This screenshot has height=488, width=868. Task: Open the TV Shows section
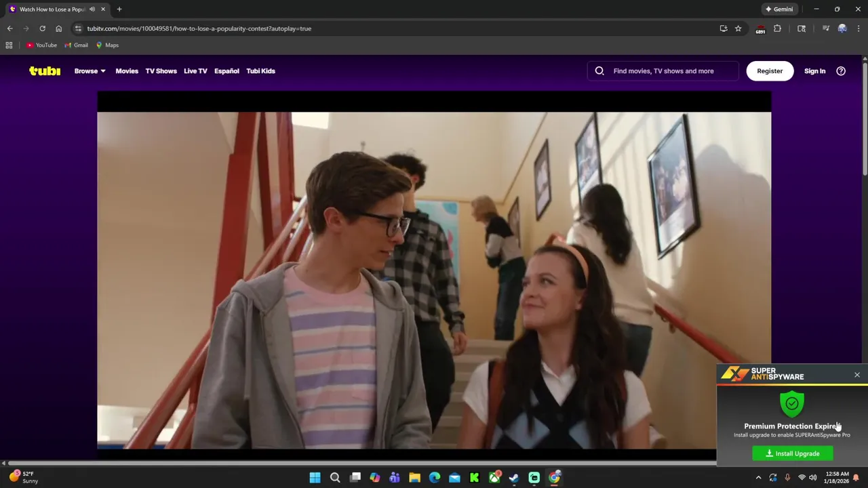pos(161,70)
